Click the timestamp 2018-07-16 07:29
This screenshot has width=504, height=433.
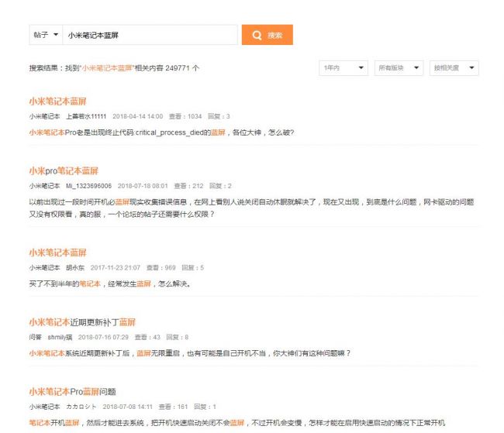click(x=103, y=337)
